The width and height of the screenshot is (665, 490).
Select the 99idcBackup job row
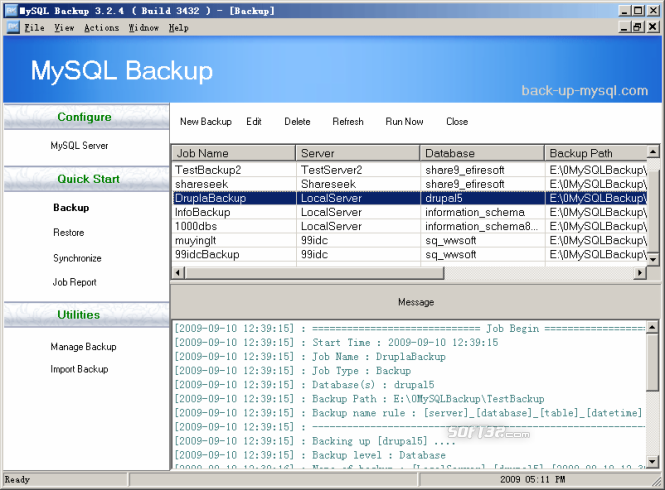(x=409, y=254)
